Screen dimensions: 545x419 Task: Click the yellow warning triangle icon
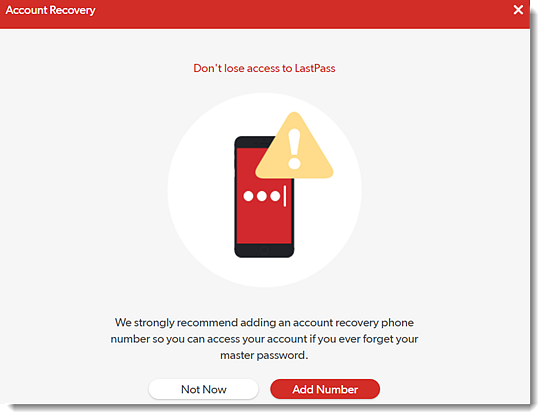tap(294, 146)
